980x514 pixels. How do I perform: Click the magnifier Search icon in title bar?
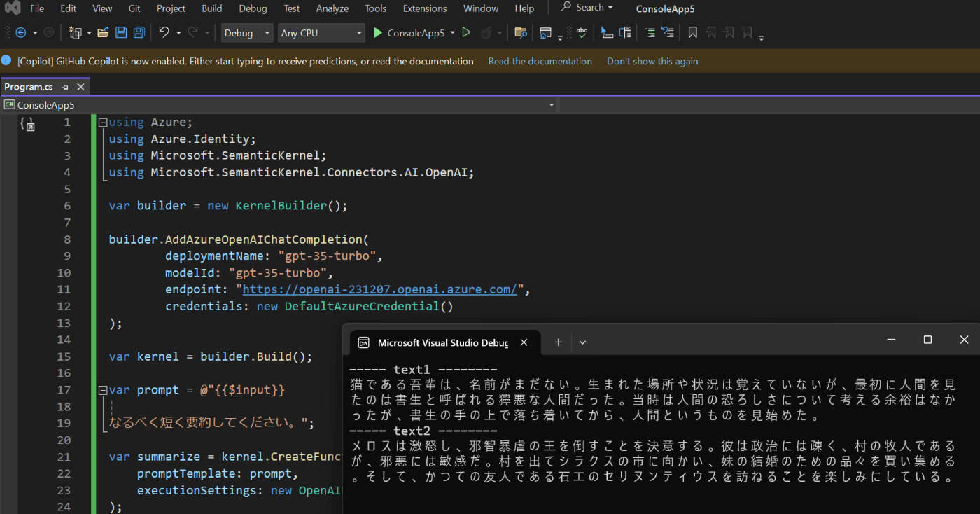(566, 8)
